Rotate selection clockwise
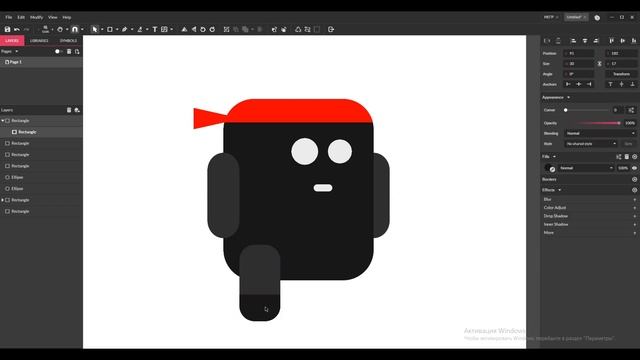This screenshot has height=360, width=640. 212,29
